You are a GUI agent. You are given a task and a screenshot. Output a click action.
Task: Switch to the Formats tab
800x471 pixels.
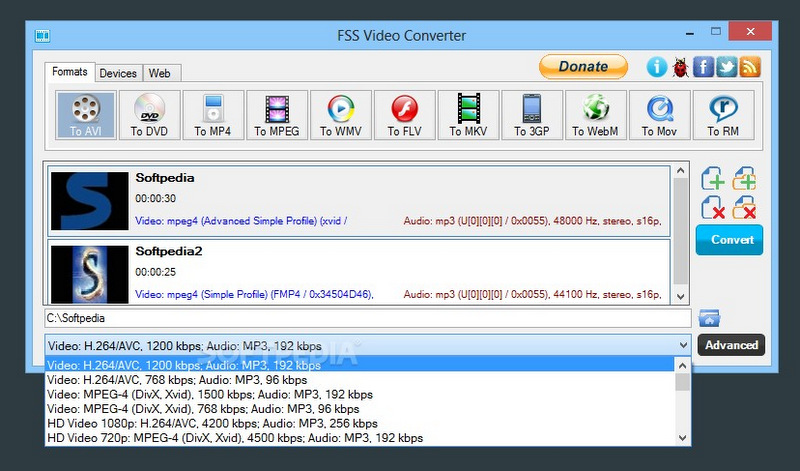69,72
